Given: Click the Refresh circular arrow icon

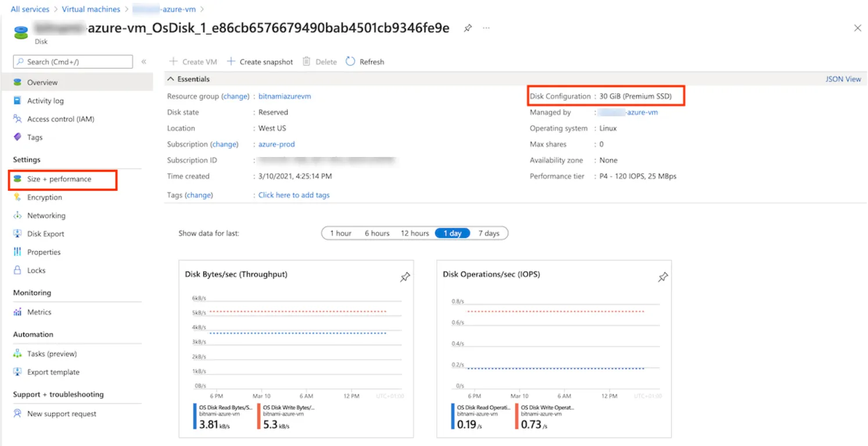Looking at the screenshot, I should [x=350, y=61].
